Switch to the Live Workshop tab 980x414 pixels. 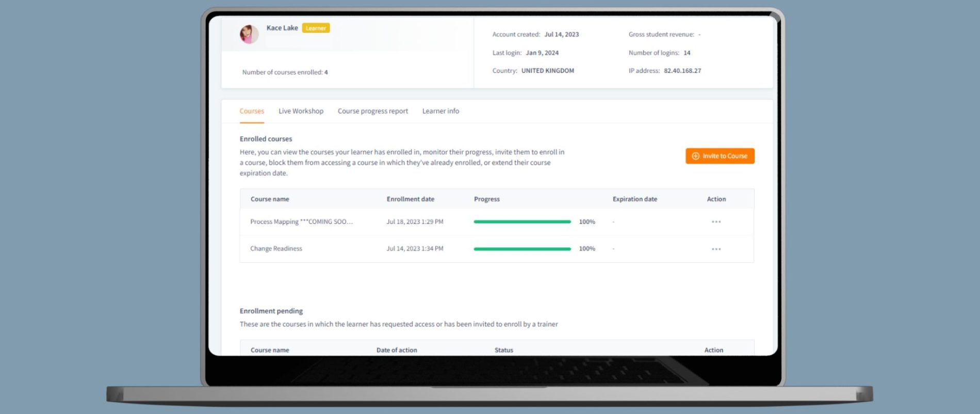coord(301,111)
